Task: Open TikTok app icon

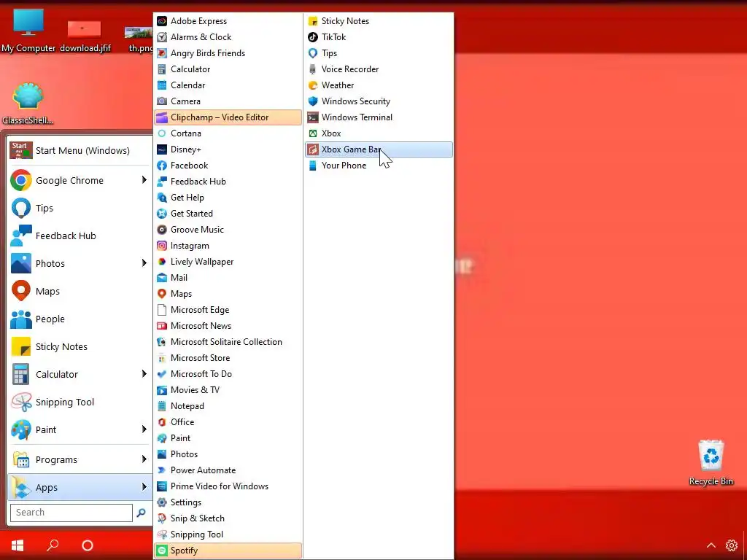Action: [x=312, y=37]
